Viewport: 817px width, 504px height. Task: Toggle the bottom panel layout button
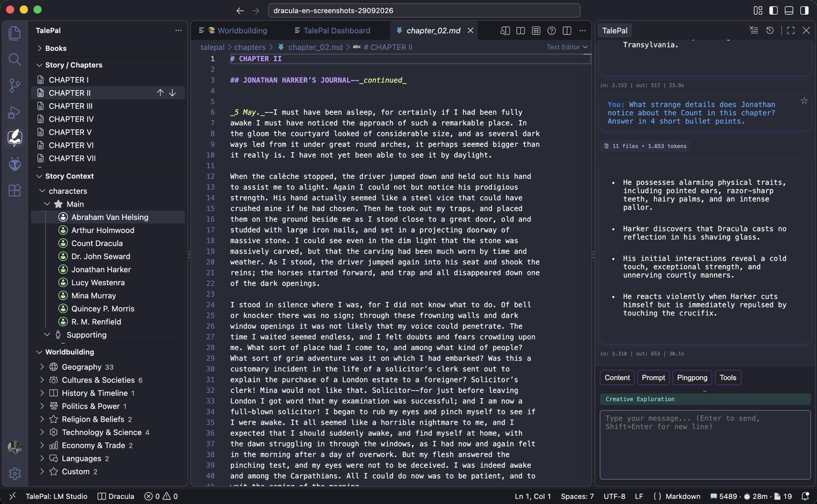point(789,10)
